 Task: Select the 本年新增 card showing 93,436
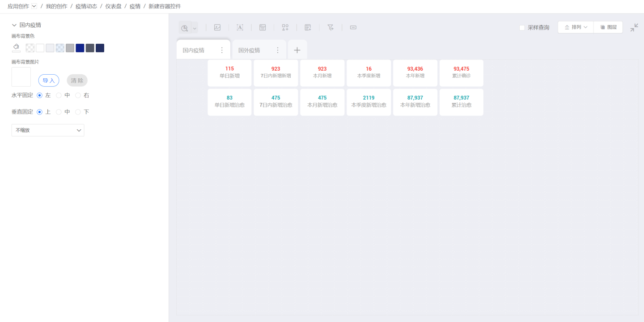(x=415, y=73)
